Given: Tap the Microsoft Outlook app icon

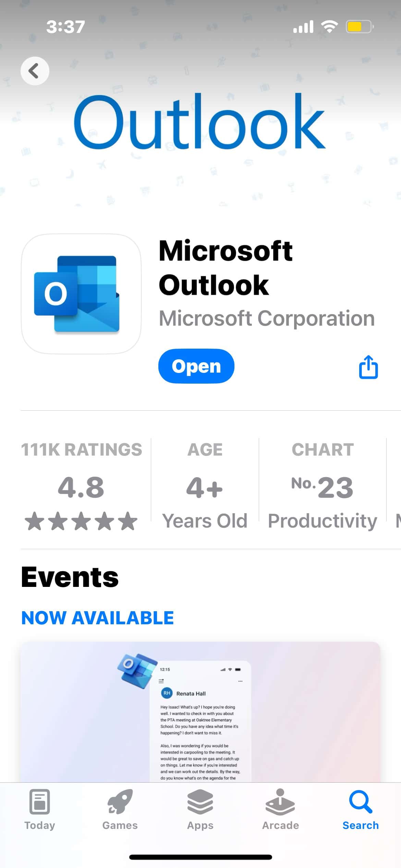Looking at the screenshot, I should [81, 294].
